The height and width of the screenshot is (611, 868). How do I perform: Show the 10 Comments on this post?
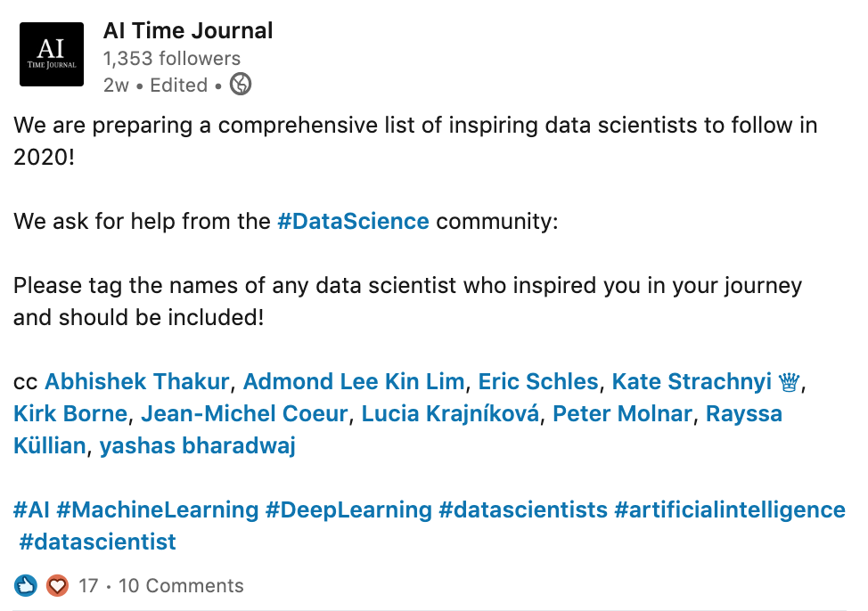tap(181, 585)
